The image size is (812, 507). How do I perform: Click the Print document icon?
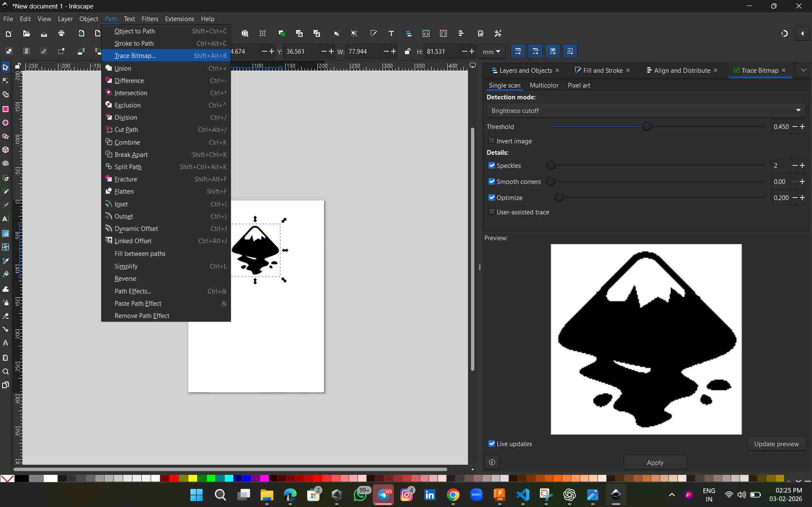click(x=61, y=33)
